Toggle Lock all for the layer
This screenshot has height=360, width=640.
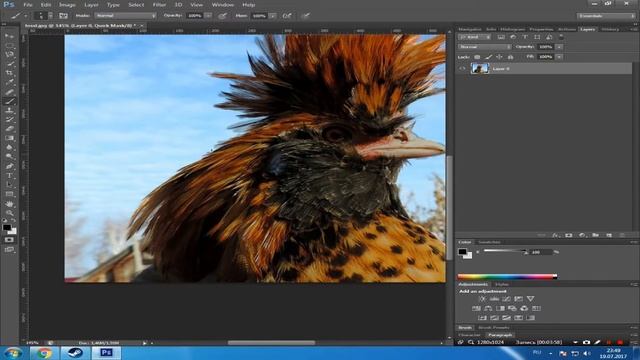click(510, 57)
